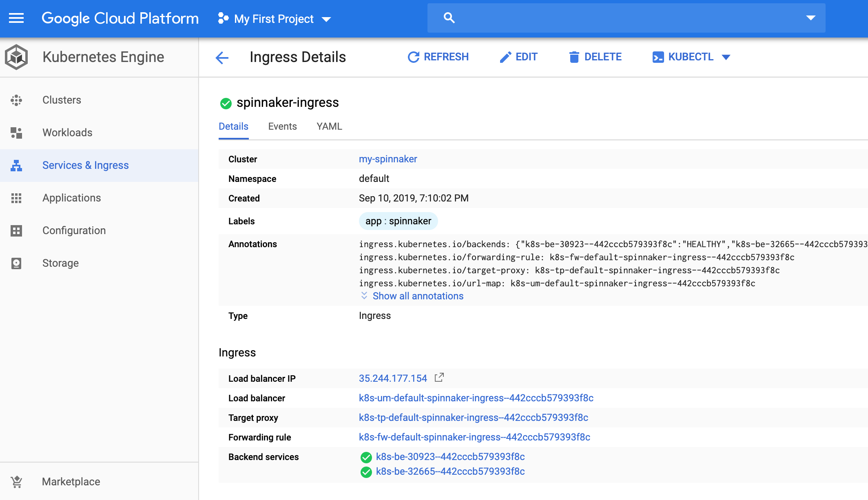The height and width of the screenshot is (500, 868).
Task: Click the Namespace value default
Action: pyautogui.click(x=374, y=179)
